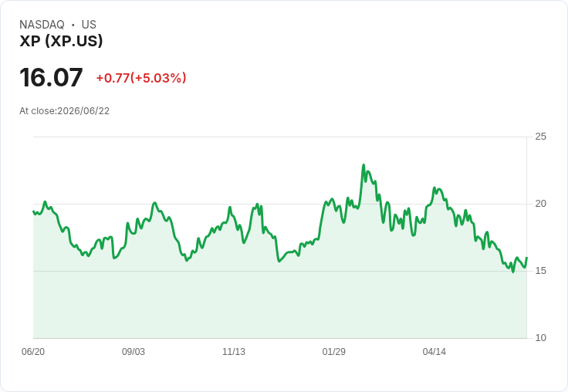The image size is (568, 392).
Task: Click the 09/03 x-axis date label
Action: [134, 351]
